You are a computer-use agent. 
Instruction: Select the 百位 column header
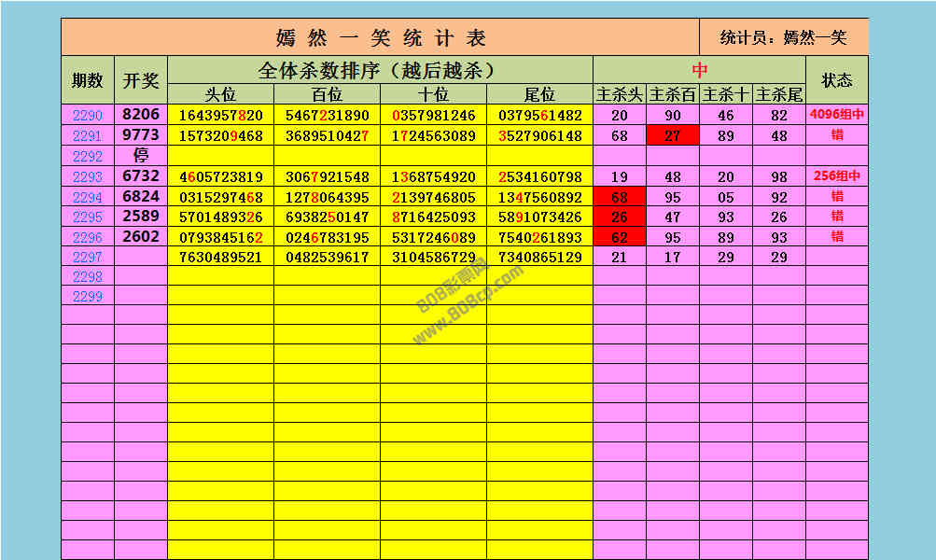(x=327, y=94)
